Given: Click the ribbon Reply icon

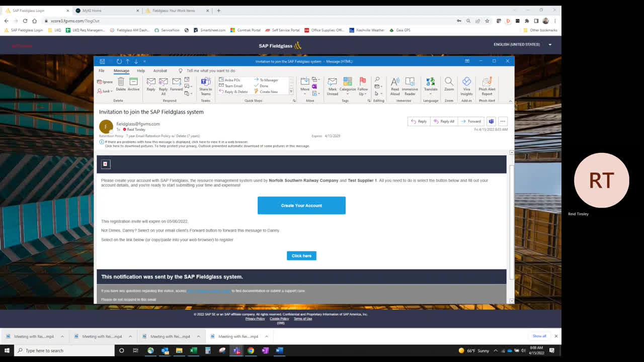Looking at the screenshot, I should pos(151,81).
